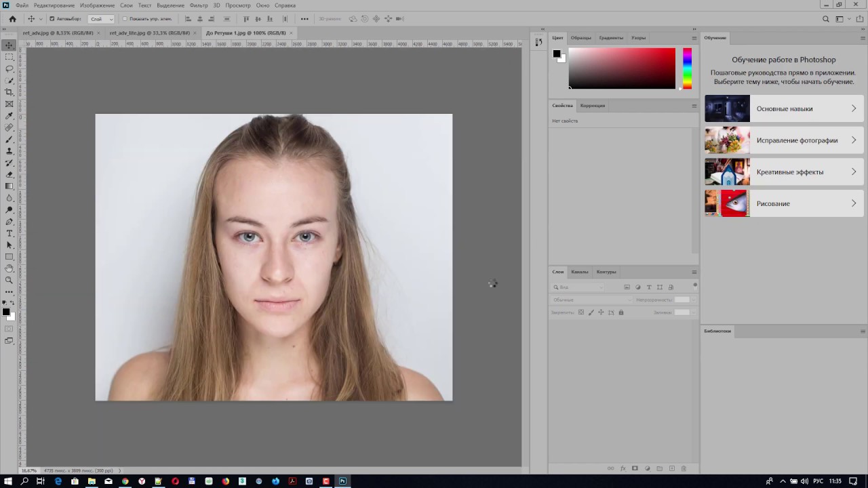Toggle lock image pixels brush icon
The width and height of the screenshot is (868, 488).
(591, 312)
